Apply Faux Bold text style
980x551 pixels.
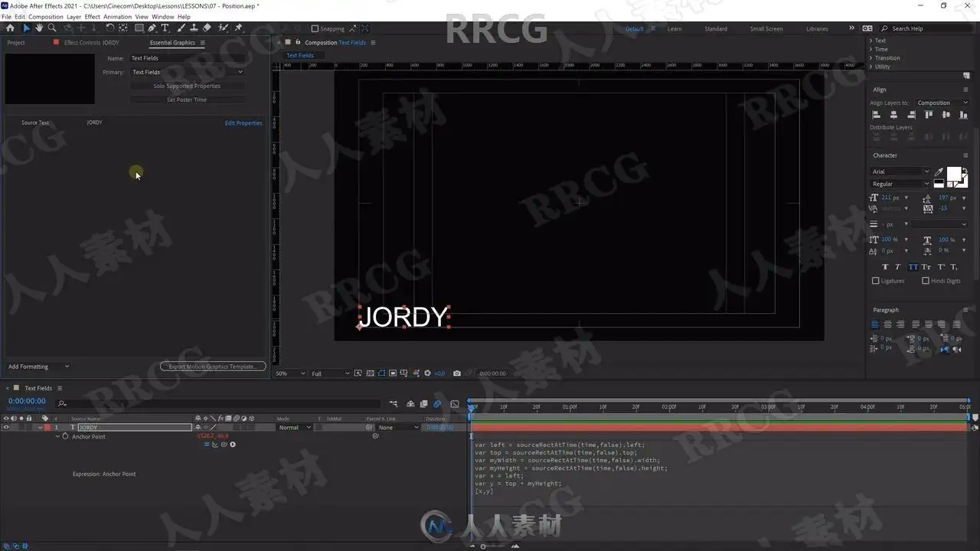point(886,267)
